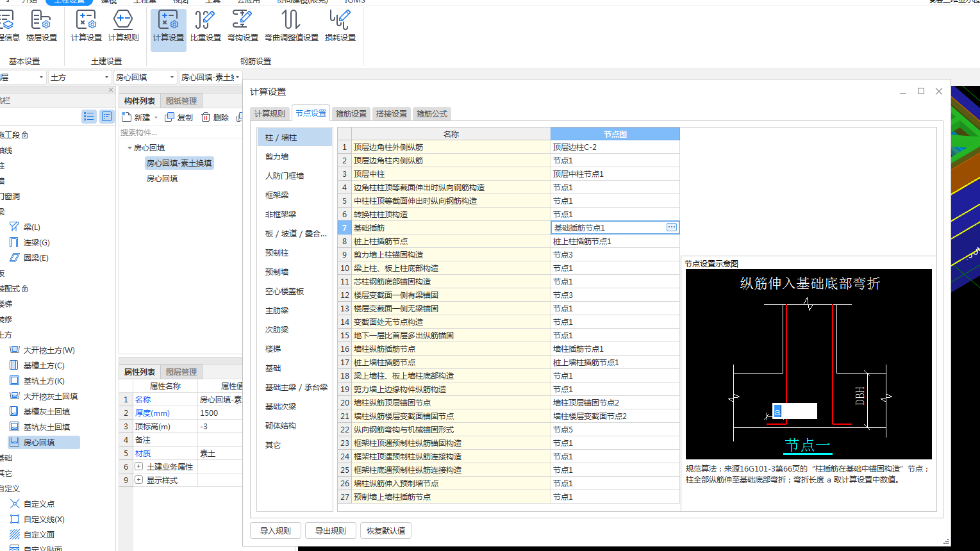The image size is (980, 551).
Task: Open 图纸管理 tab
Action: 181,101
